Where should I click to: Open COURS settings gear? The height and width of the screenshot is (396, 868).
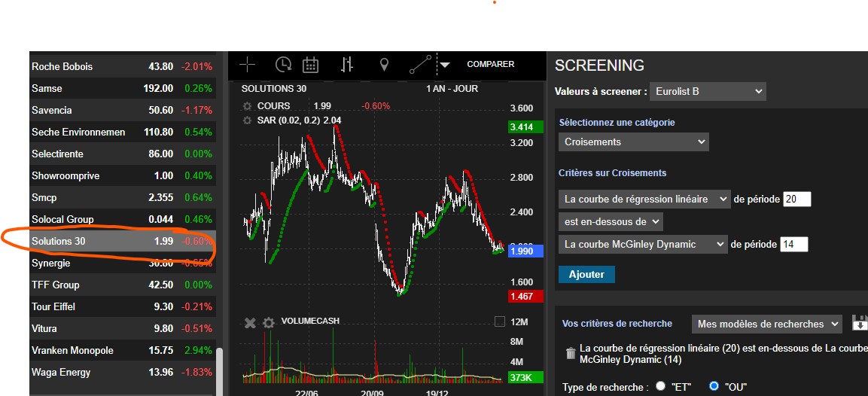coord(248,106)
